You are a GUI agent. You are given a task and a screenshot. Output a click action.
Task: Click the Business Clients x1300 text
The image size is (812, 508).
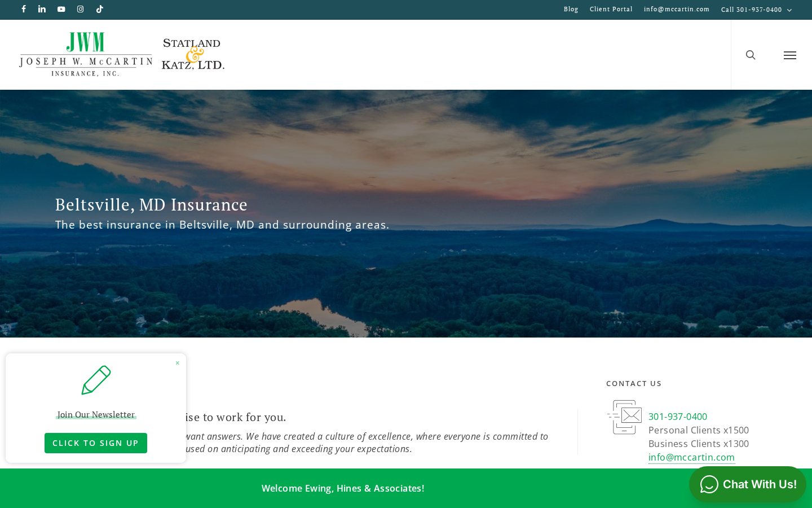pos(699,444)
